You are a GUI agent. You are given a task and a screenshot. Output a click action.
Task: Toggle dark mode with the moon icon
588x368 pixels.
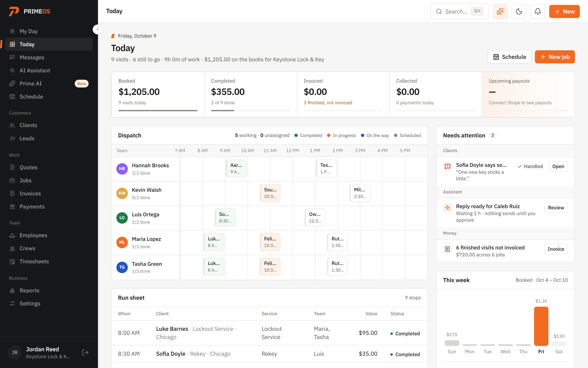[x=519, y=11]
